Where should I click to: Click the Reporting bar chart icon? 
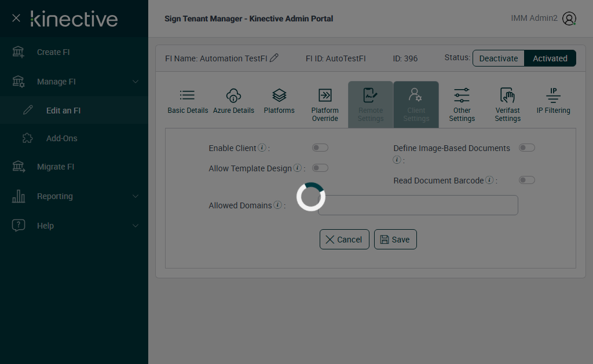(x=19, y=196)
